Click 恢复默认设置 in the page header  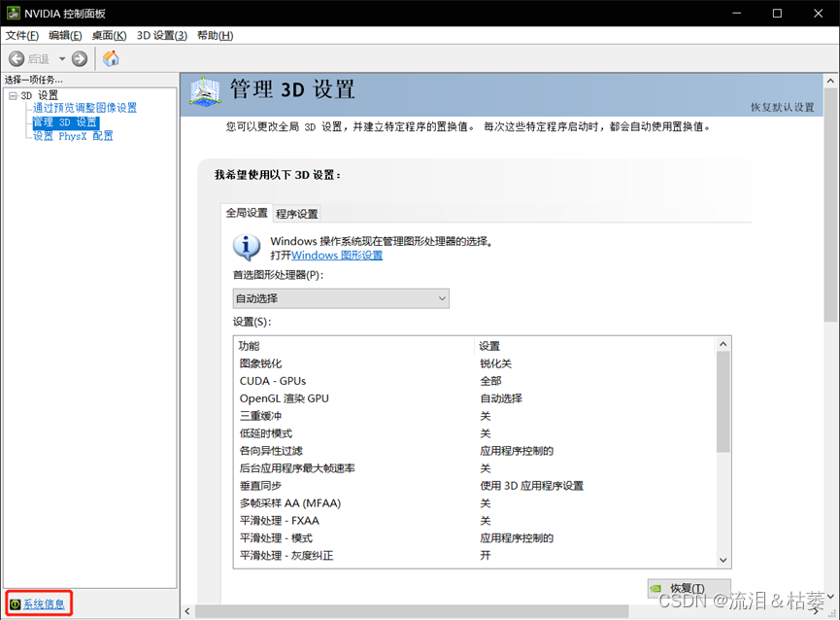[x=782, y=107]
